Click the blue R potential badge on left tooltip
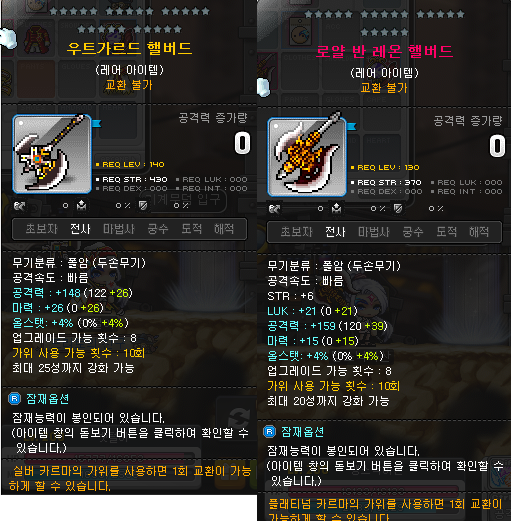Screen dimensions: 511x521 [x=14, y=399]
